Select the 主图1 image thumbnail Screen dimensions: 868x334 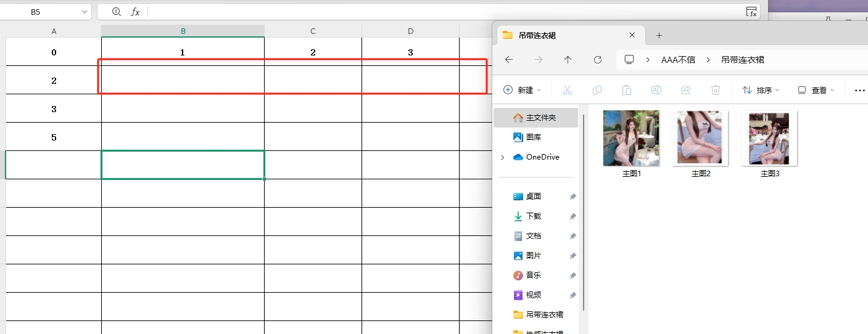[x=631, y=138]
